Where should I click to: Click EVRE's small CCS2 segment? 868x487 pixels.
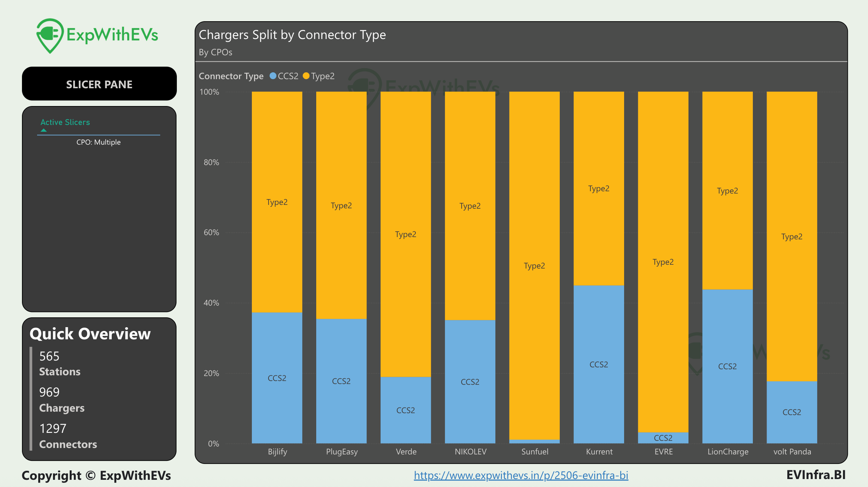[x=663, y=438]
